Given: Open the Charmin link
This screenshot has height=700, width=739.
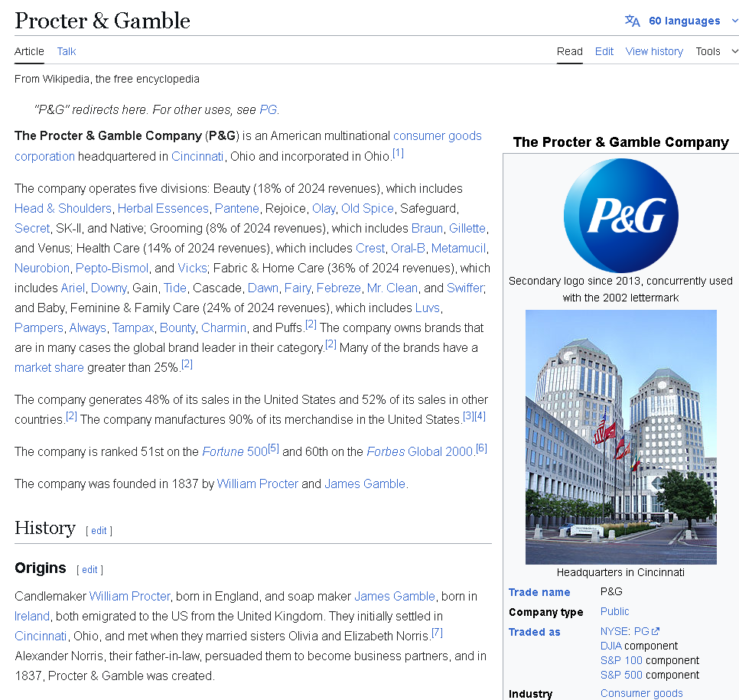Looking at the screenshot, I should 224,327.
